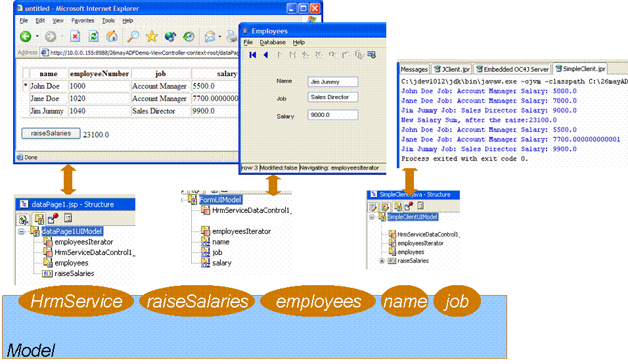Switch to the Messages tab
The image size is (628, 364).
[x=414, y=69]
